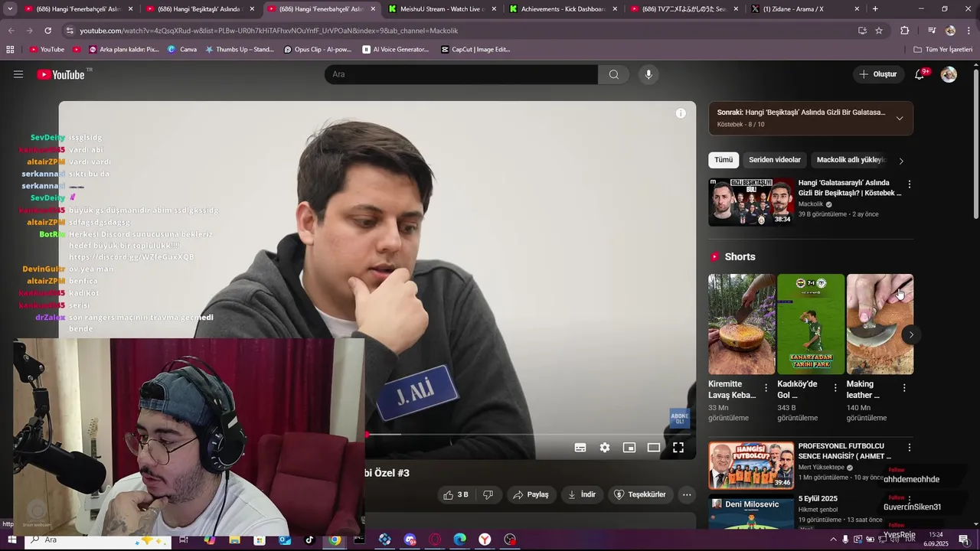Open the Opus Clip bookmark
This screenshot has width=980, height=551.
[x=317, y=49]
